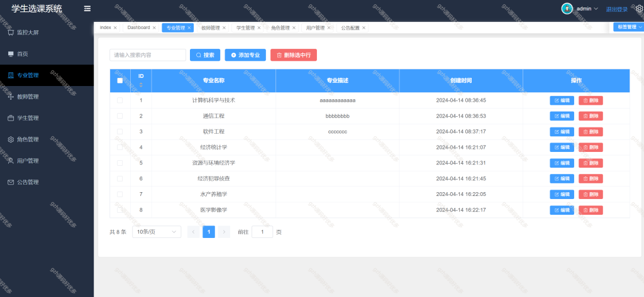This screenshot has width=644, height=297.
Task: Check the row for 软件工程
Action: coord(120,132)
